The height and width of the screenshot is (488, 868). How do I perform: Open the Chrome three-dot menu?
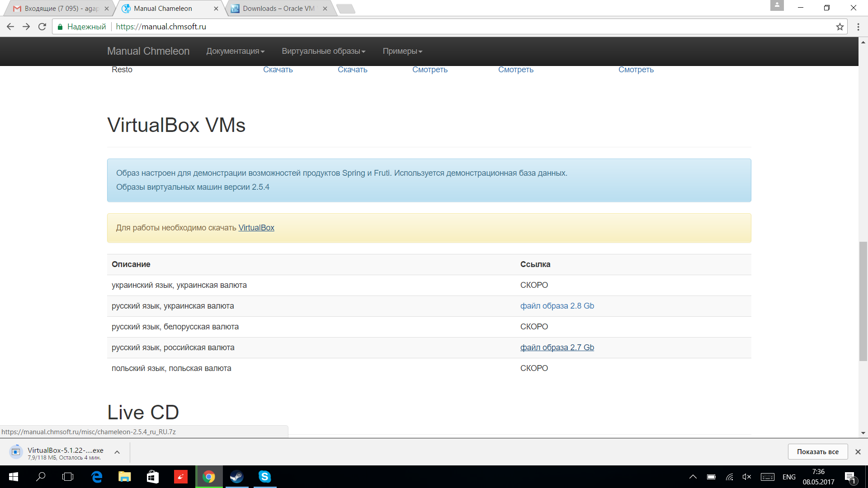coord(858,27)
